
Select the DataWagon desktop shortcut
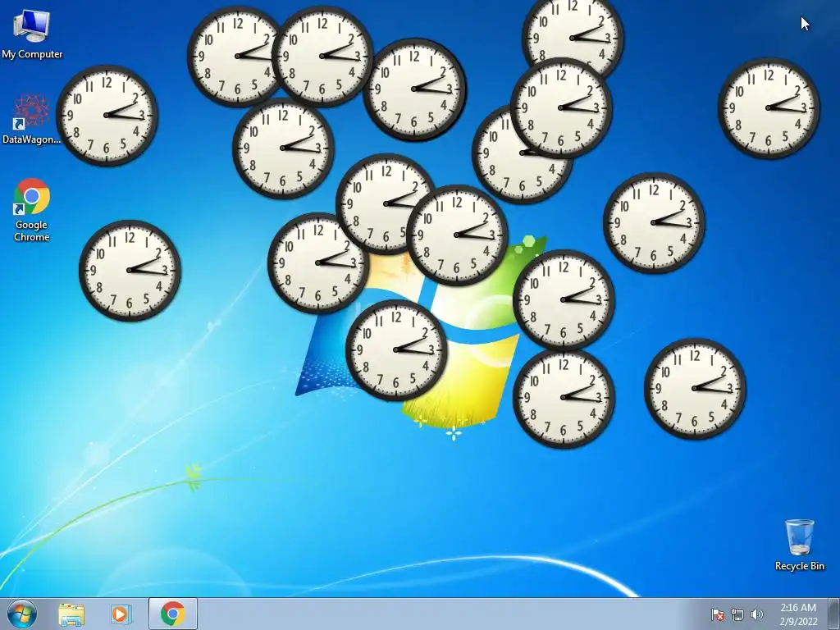[31, 120]
